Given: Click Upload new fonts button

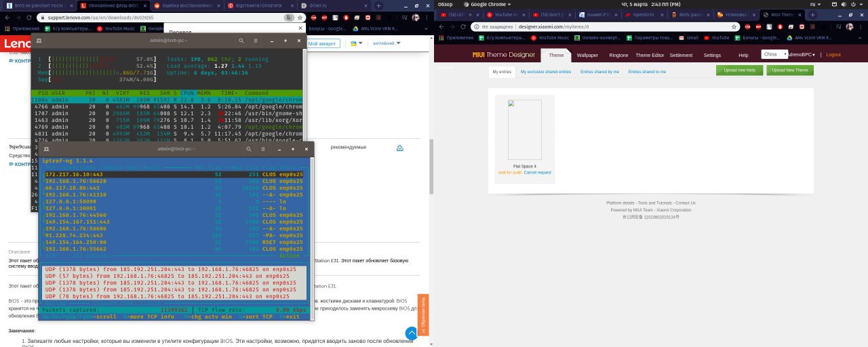Looking at the screenshot, I should coord(739,70).
